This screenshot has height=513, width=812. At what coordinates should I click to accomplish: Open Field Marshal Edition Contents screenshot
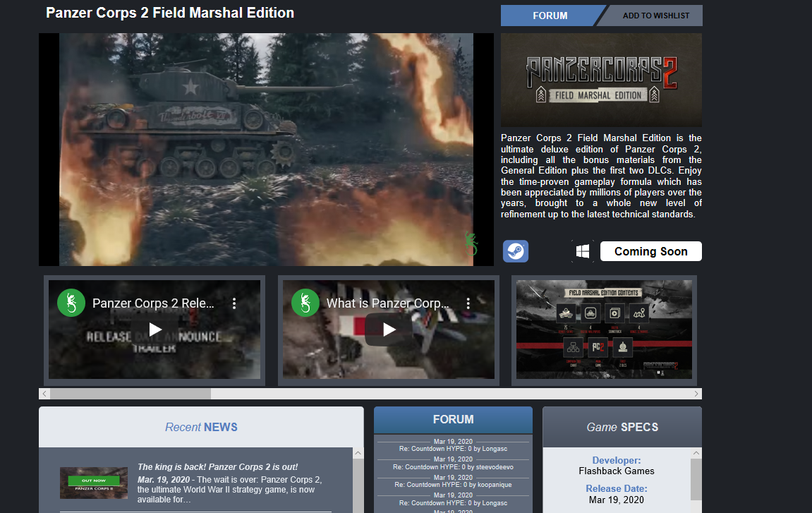click(x=604, y=330)
